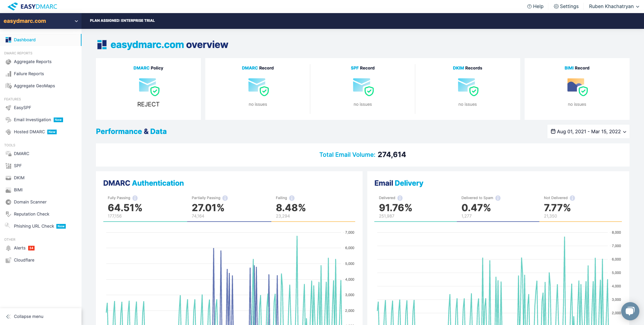Open the Settings page
This screenshot has width=644, height=325.
coord(566,6)
